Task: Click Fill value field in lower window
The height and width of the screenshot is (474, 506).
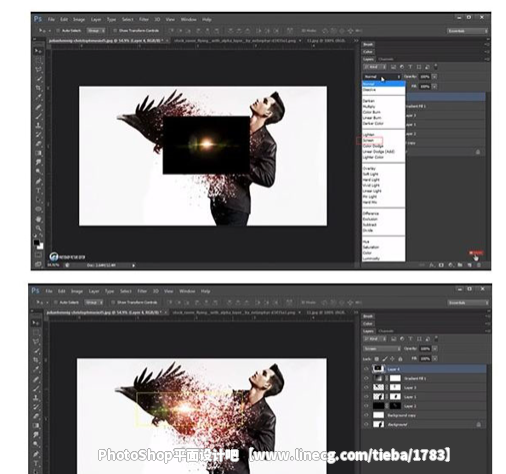Action: (425, 359)
